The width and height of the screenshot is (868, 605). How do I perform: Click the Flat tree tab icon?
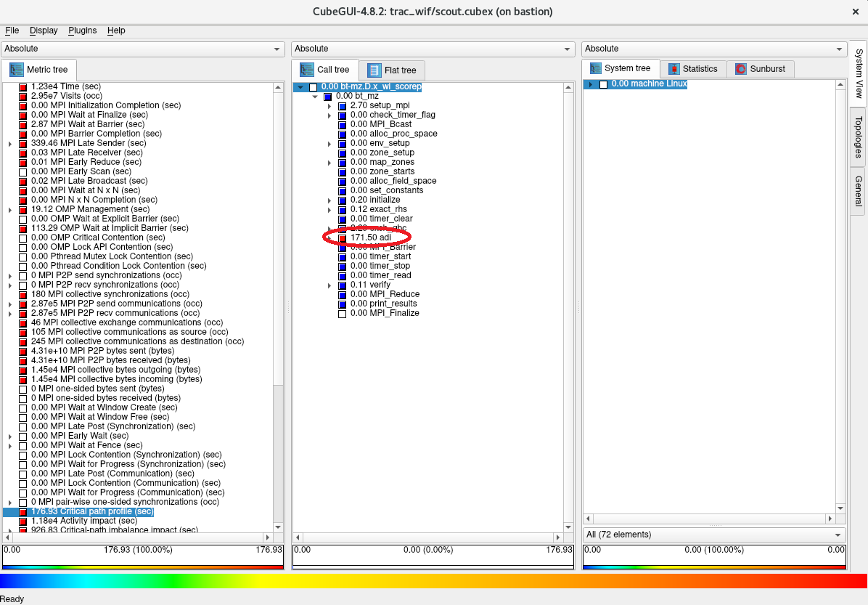click(374, 70)
